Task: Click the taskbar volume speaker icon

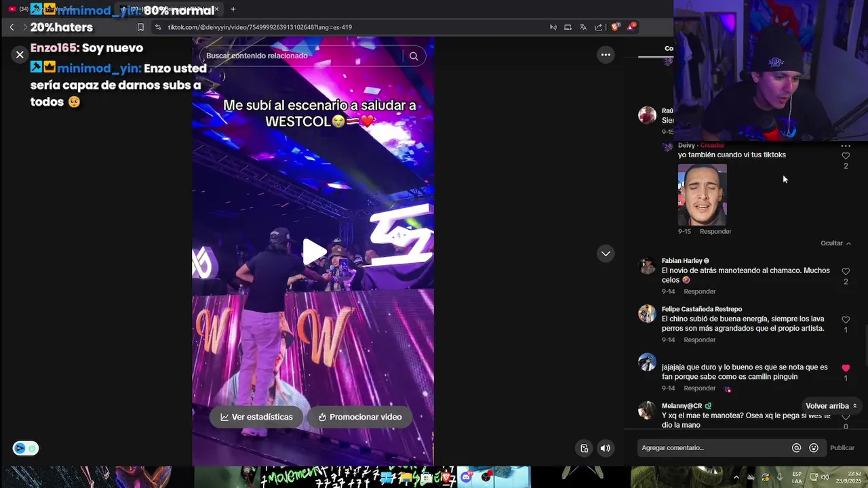Action: [x=825, y=477]
